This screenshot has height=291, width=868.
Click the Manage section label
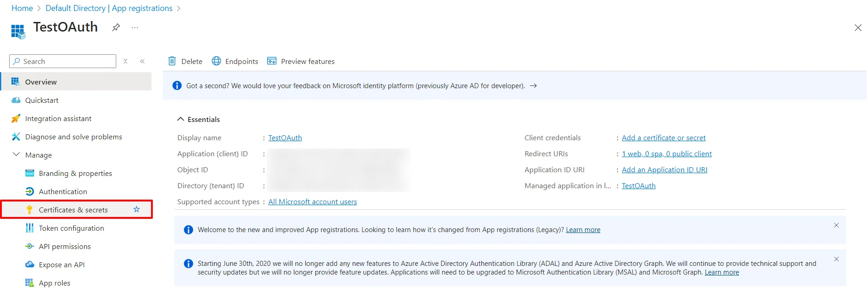point(38,155)
